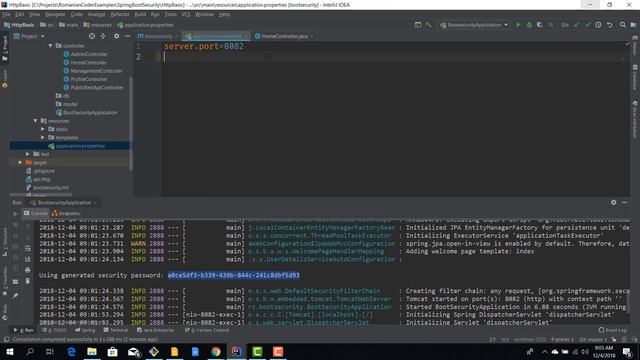Open the Version Control tool window button
The image size is (640, 360).
(207, 330)
